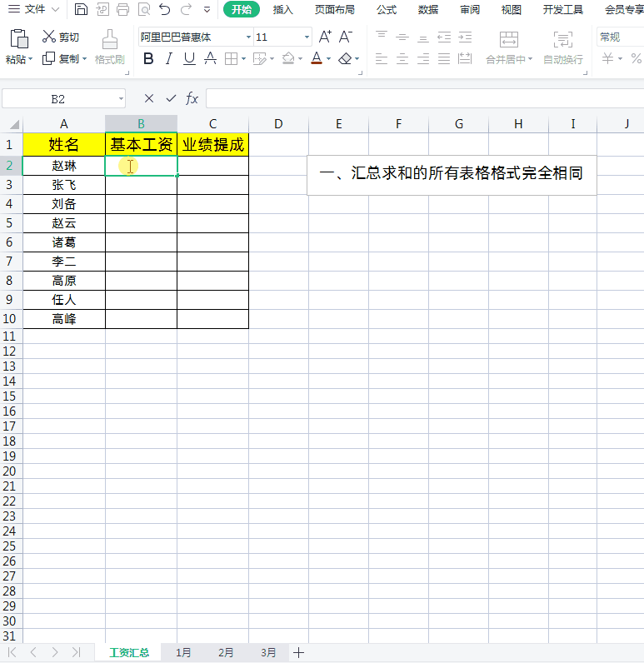The height and width of the screenshot is (663, 644).
Task: Click into the formula bar input
Action: (x=425, y=98)
